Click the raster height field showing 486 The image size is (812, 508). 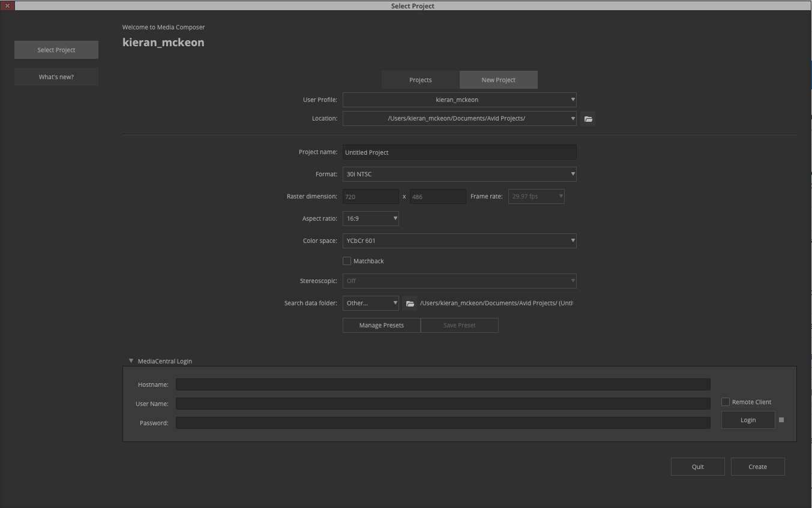438,196
